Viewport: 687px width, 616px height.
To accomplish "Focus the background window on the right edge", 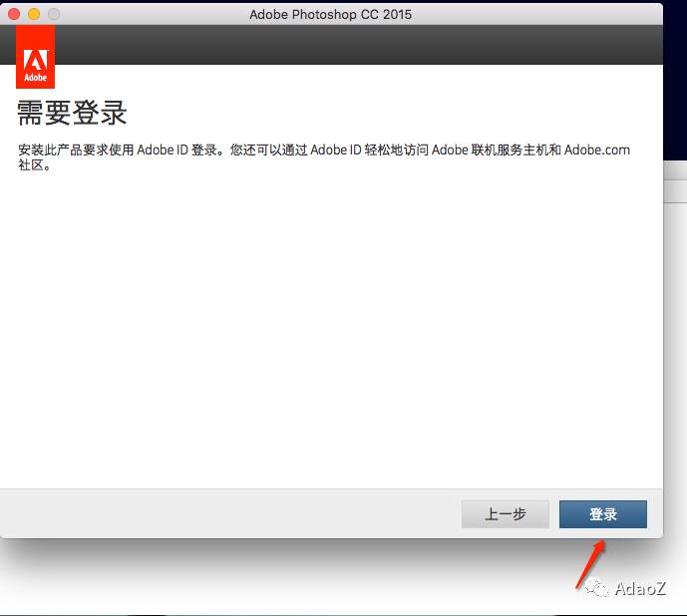I will pos(674,349).
